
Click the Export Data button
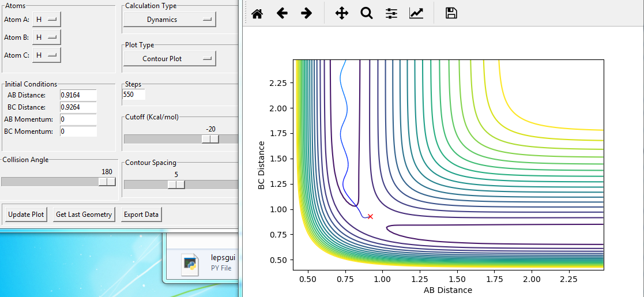tap(142, 215)
